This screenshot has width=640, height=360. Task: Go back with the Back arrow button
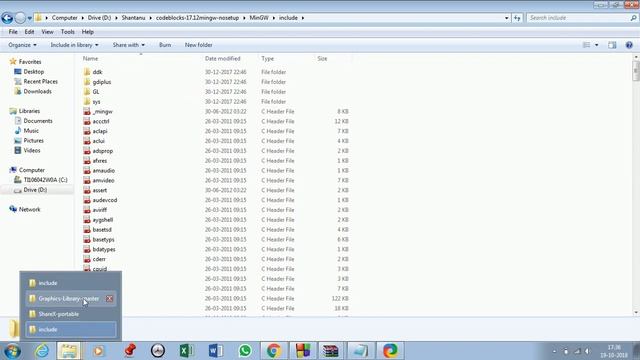coord(7,18)
